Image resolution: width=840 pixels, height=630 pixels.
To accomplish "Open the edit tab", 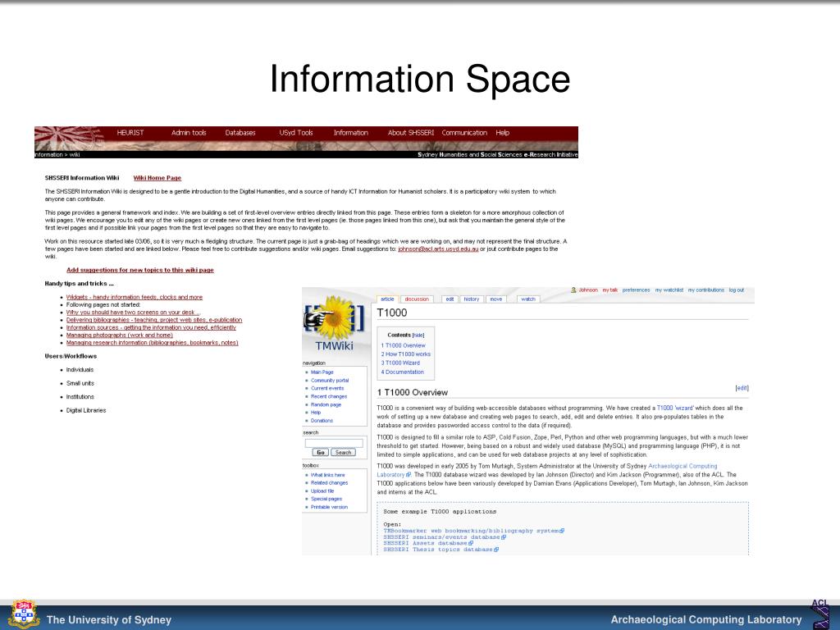I will (x=450, y=299).
